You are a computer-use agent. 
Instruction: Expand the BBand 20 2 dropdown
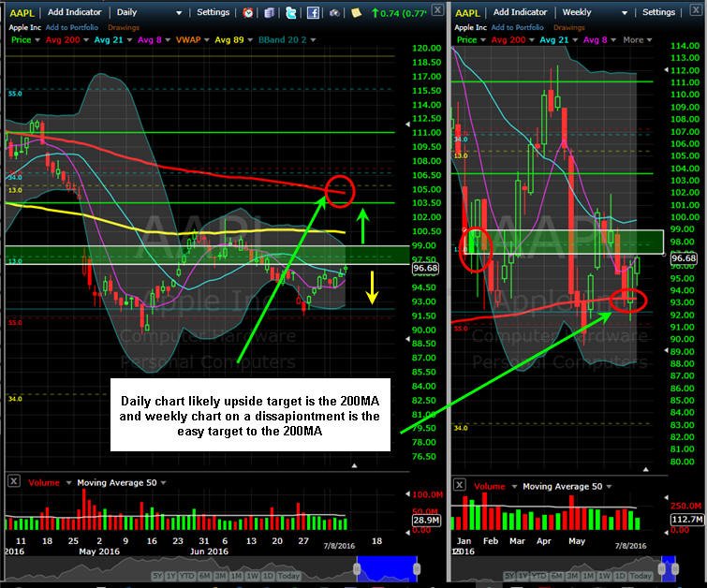[287, 39]
